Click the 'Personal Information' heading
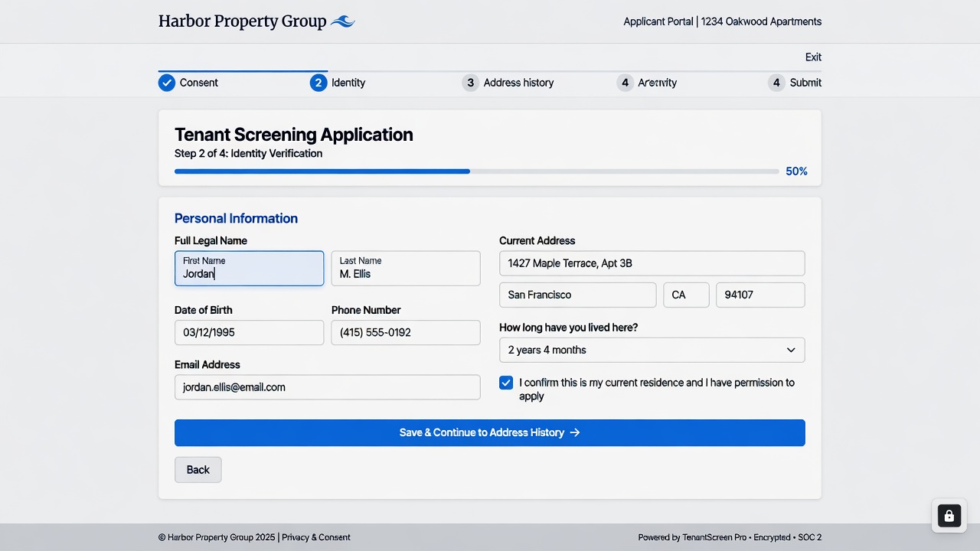The height and width of the screenshot is (551, 980). (237, 218)
